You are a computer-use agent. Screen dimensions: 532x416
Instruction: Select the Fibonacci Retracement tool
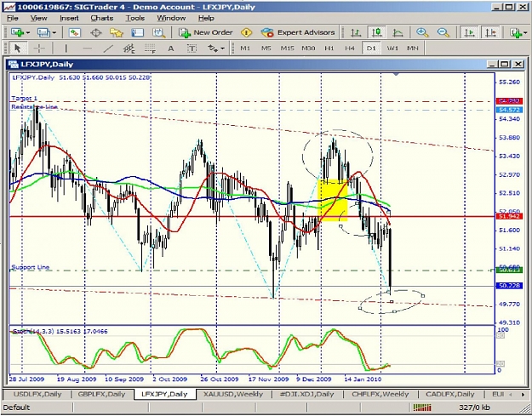(x=150, y=48)
